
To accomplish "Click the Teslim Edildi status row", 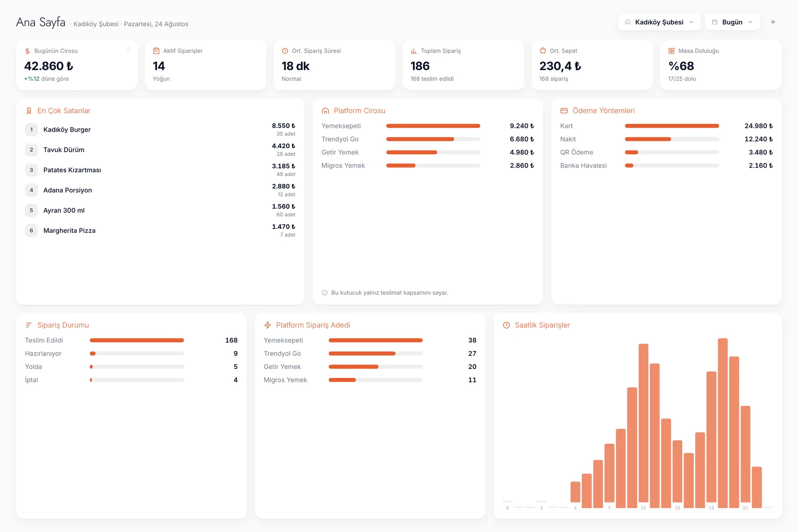I will [x=131, y=341].
